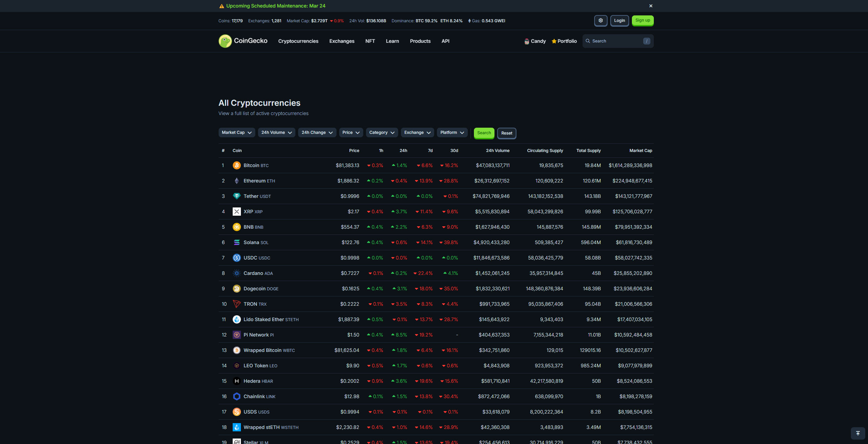Click the Wrapped Bitcoin coin icon
Viewport: 868px width, 444px height.
pyautogui.click(x=237, y=350)
